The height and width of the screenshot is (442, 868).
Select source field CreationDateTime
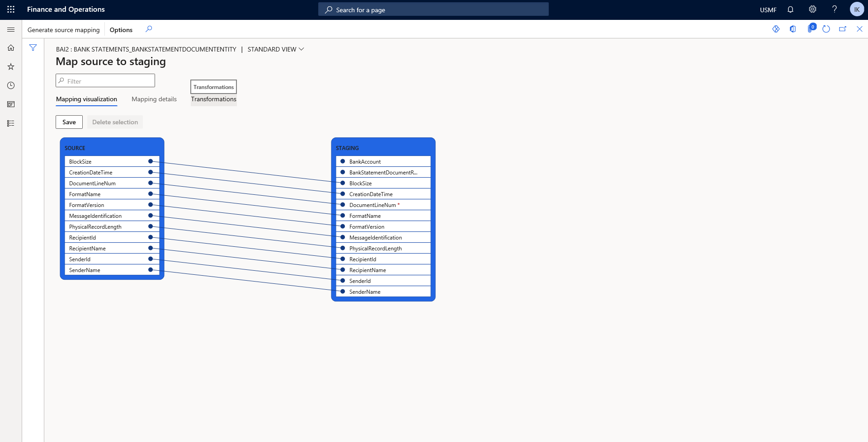click(112, 172)
